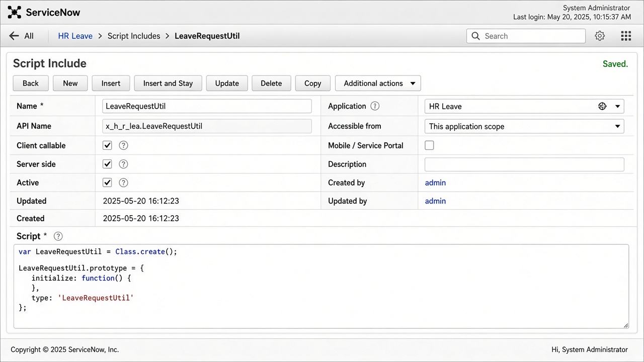This screenshot has width=644, height=362.
Task: Click the Delete button
Action: [x=271, y=83]
